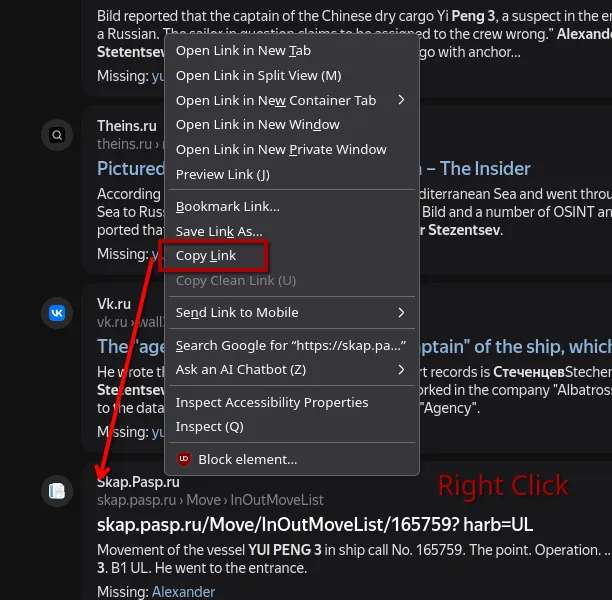Click the greyed-out Copy Clean Link (U)

(x=292, y=281)
